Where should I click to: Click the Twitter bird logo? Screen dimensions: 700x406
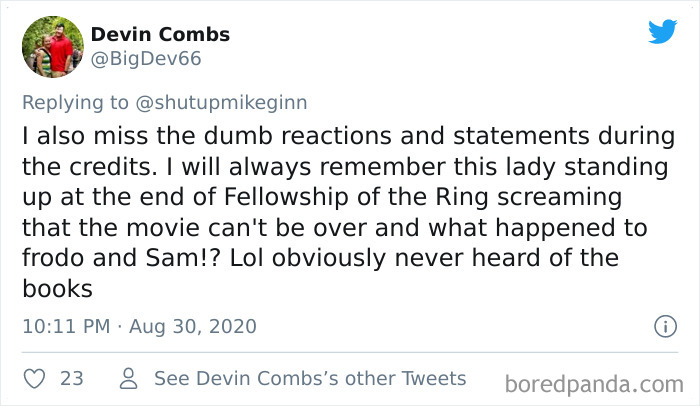(662, 32)
